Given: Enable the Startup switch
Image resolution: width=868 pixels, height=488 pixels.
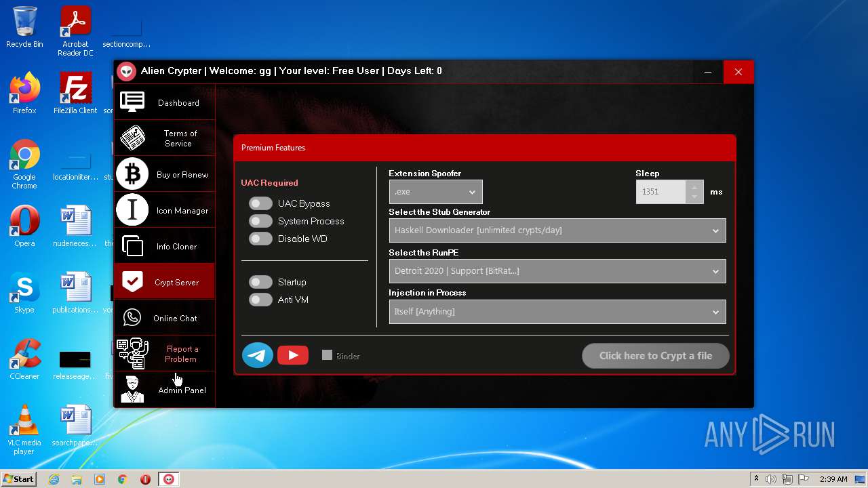Looking at the screenshot, I should [x=260, y=282].
